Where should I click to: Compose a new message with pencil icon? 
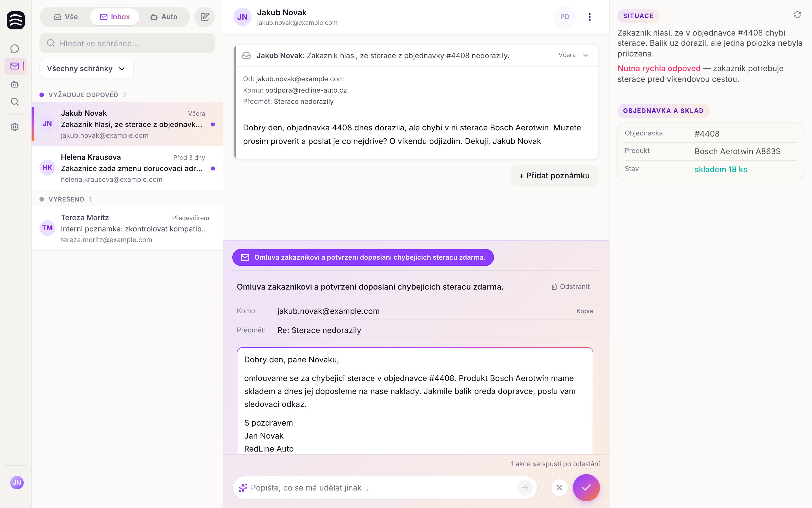click(x=205, y=17)
